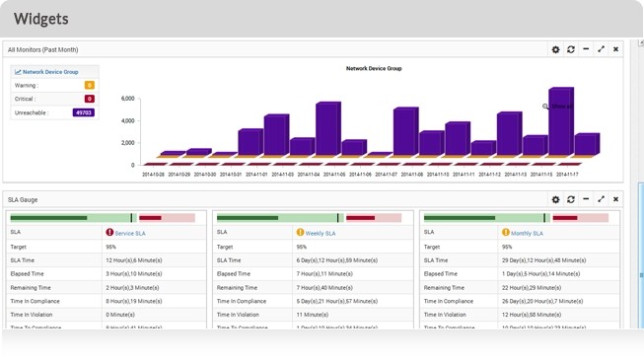
Task: Close the All Monitors widget
Action: 615,49
